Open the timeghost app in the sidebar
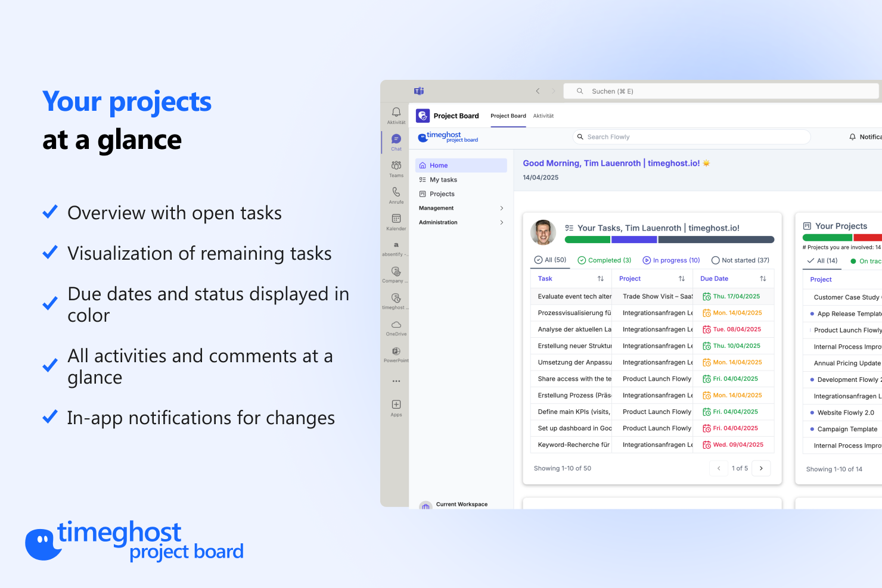Image resolution: width=882 pixels, height=588 pixels. 396,301
